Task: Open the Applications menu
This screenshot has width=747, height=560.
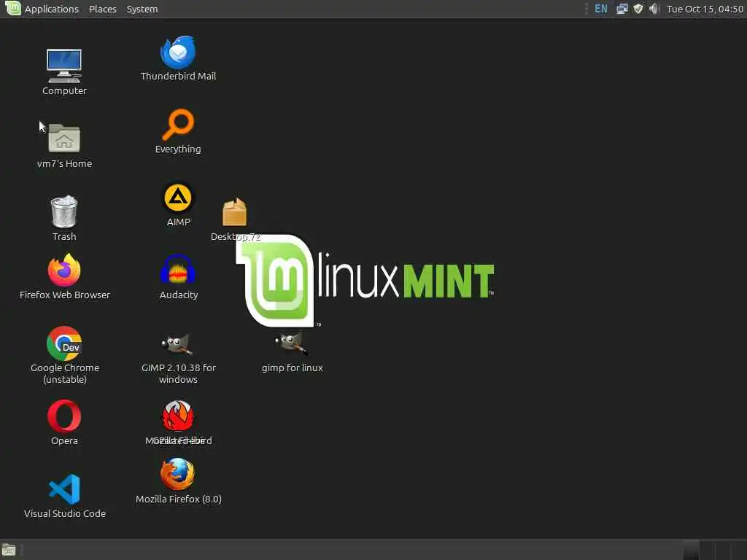Action: (52, 9)
